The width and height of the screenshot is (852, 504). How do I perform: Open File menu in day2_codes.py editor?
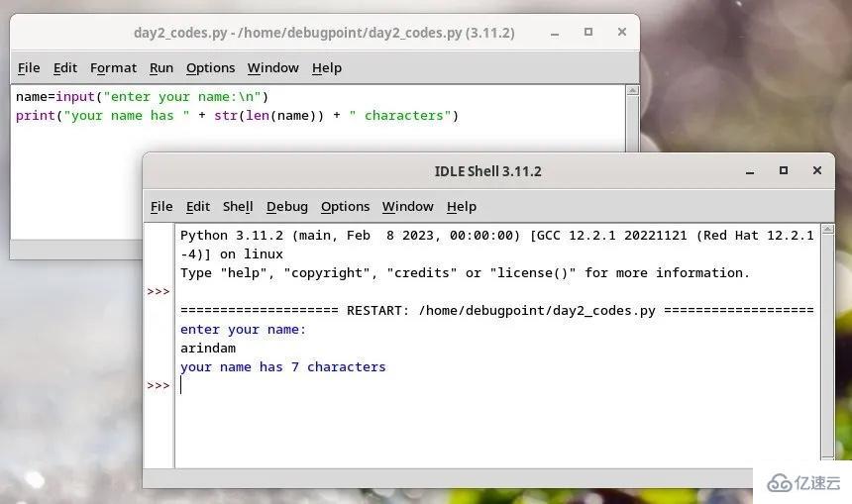[29, 68]
